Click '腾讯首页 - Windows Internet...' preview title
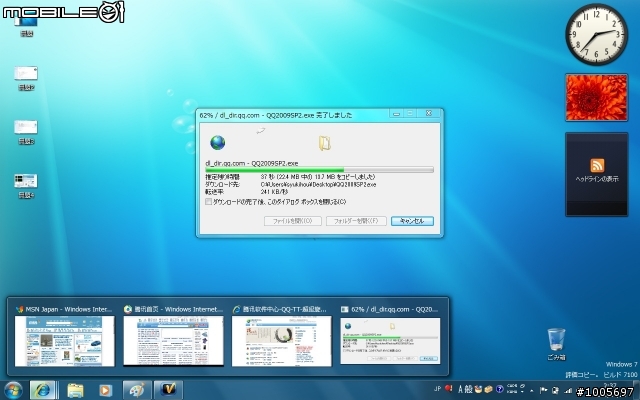Screen dimensions: 640x400 (x=179, y=309)
